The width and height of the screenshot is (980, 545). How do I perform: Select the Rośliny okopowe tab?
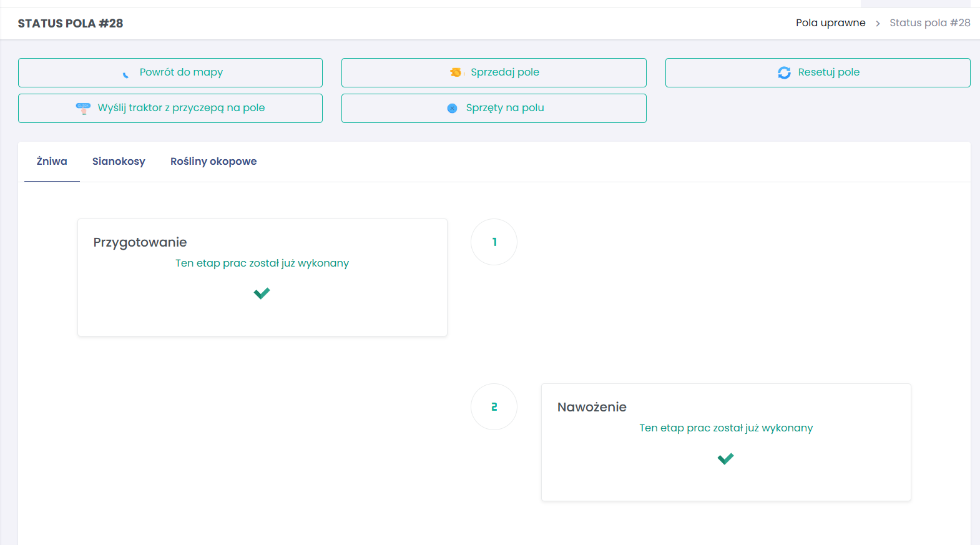[213, 162]
